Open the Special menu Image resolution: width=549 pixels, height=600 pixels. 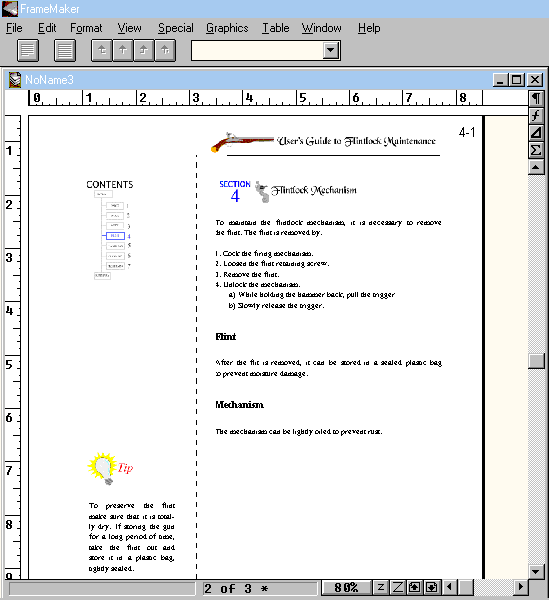point(176,28)
